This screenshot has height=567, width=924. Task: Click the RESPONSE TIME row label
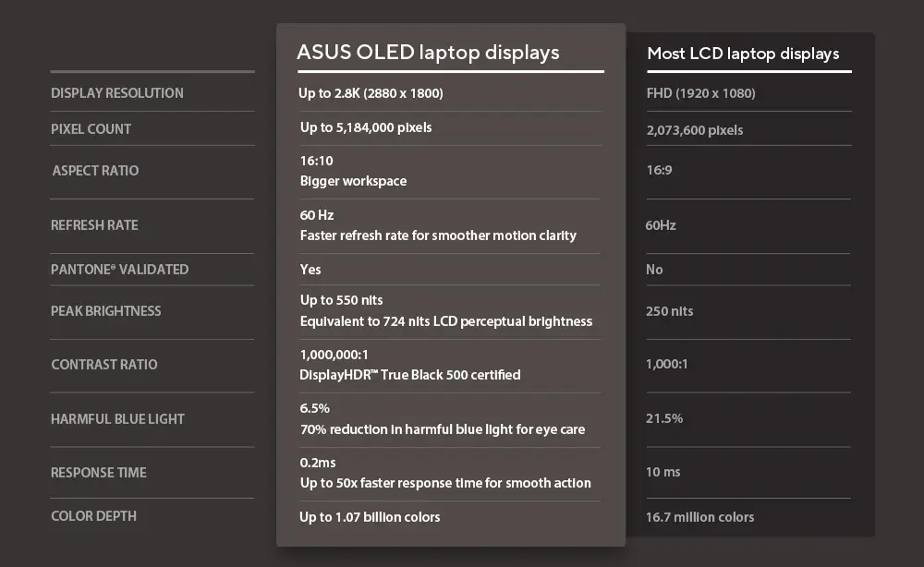tap(98, 473)
